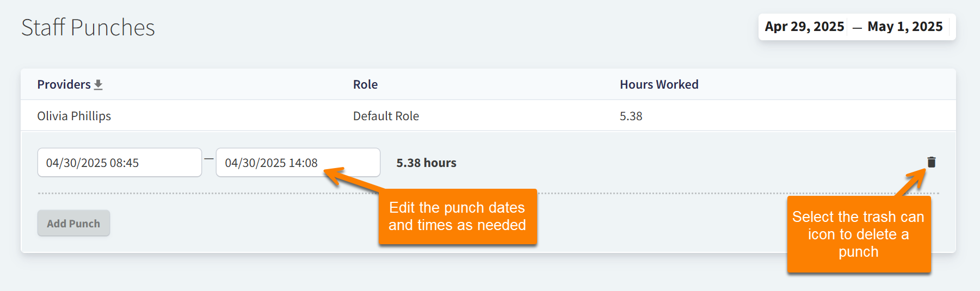Image resolution: width=980 pixels, height=291 pixels.
Task: Open the May 1, 2025 end date picker
Action: 904,27
